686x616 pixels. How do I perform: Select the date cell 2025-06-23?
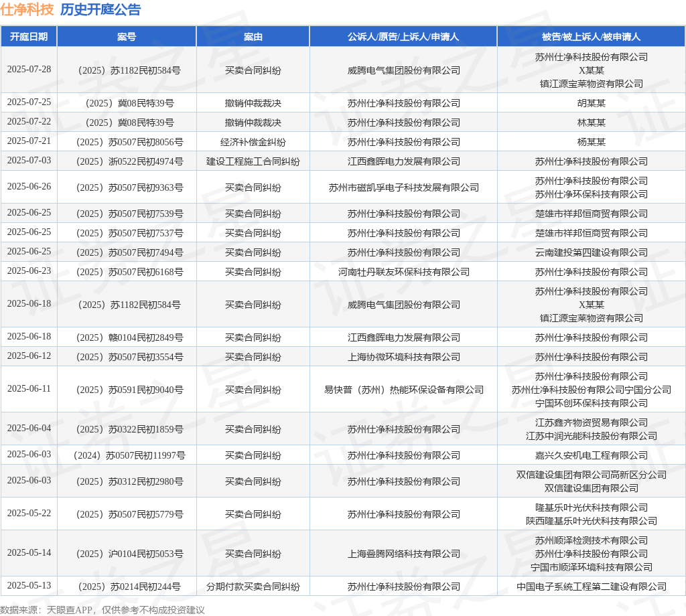coord(29,271)
